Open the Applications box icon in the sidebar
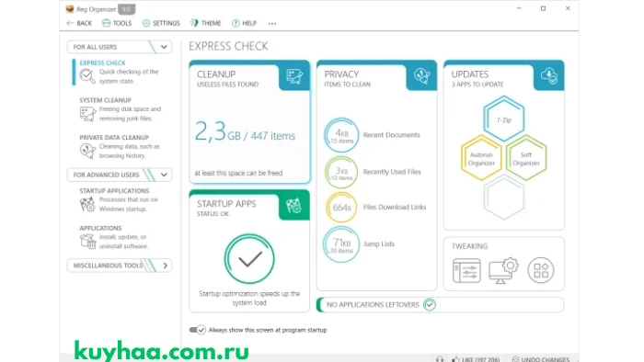Viewport: 644px width, 362px height. click(87, 241)
